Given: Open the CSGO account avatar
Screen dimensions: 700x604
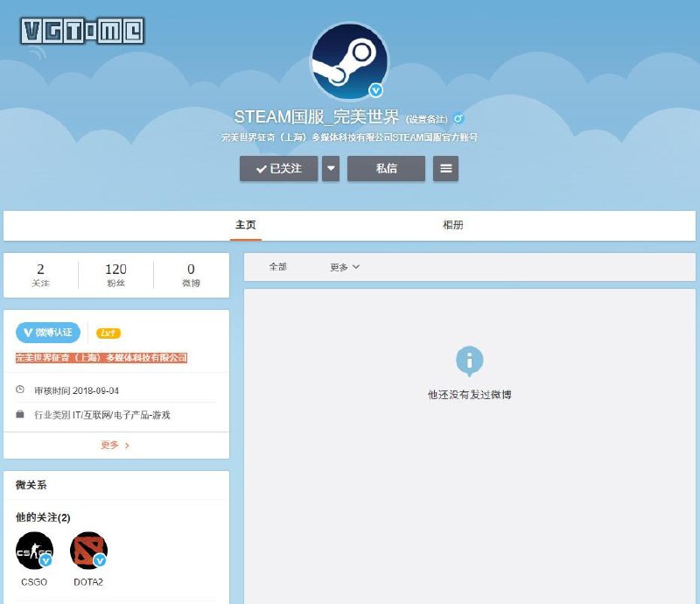Looking at the screenshot, I should click(34, 551).
